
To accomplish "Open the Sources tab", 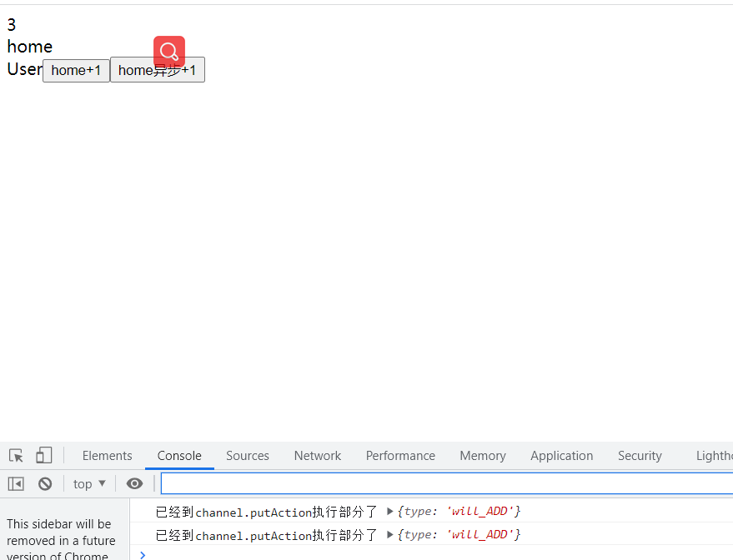I will pos(248,455).
